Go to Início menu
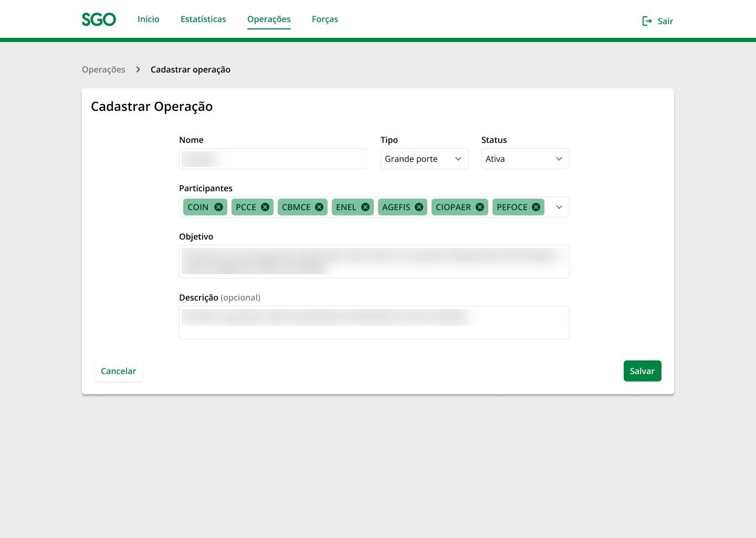 click(149, 19)
